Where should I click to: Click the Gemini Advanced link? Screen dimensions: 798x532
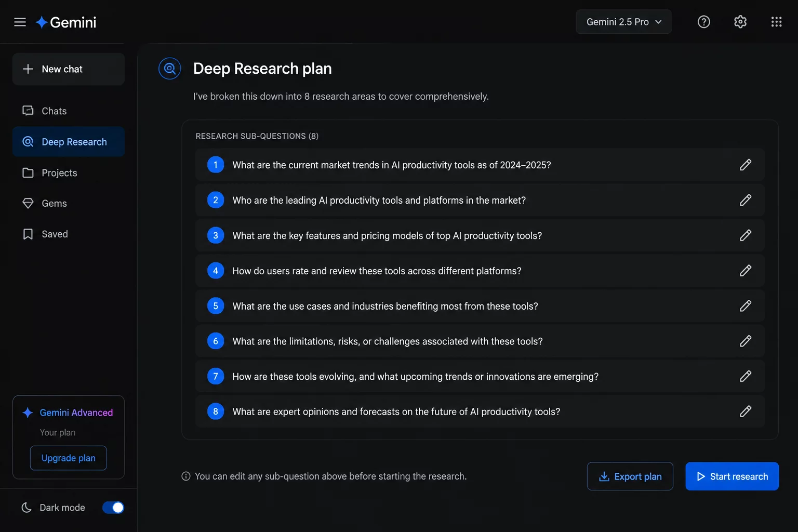coord(76,413)
